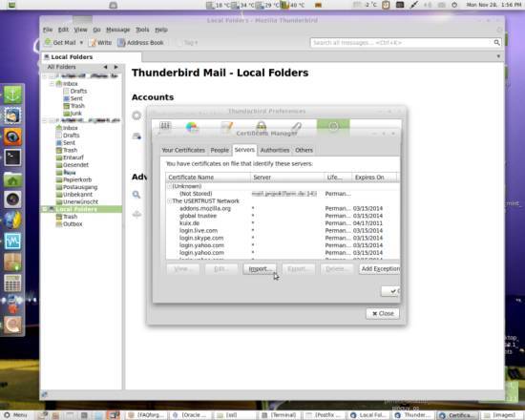Collapse the Local Folders tree node
The image size is (525, 420).
45,209
